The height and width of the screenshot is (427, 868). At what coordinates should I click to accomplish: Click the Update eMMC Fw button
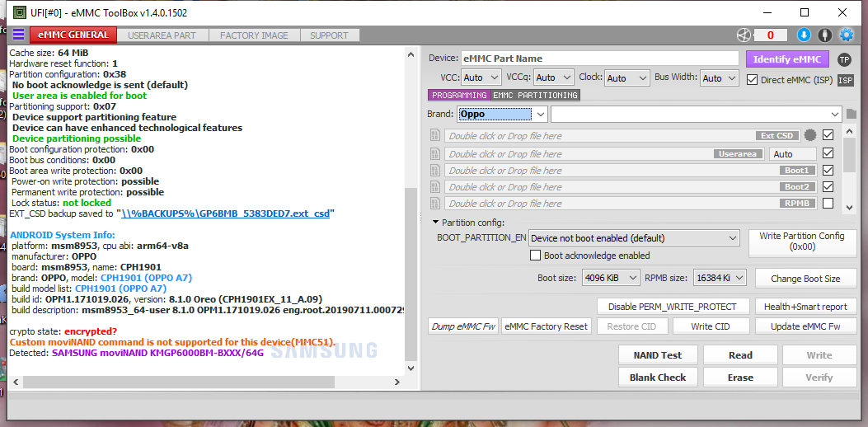pyautogui.click(x=805, y=326)
